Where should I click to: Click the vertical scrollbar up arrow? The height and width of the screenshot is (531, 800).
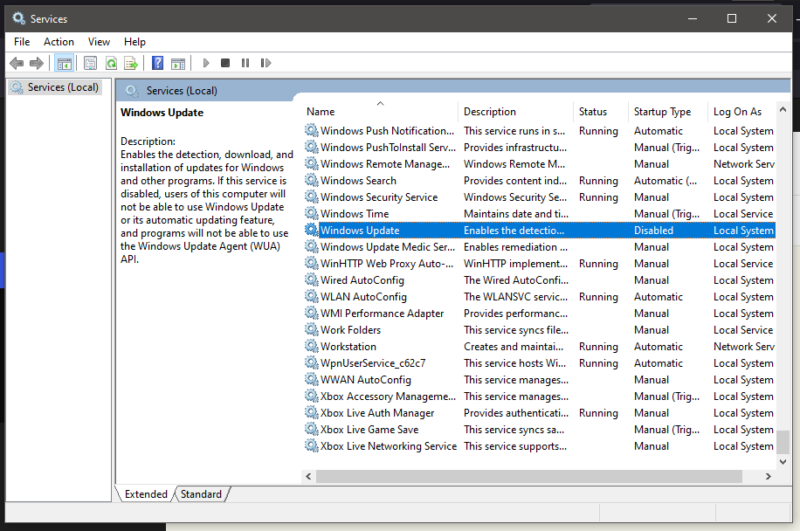tap(783, 110)
